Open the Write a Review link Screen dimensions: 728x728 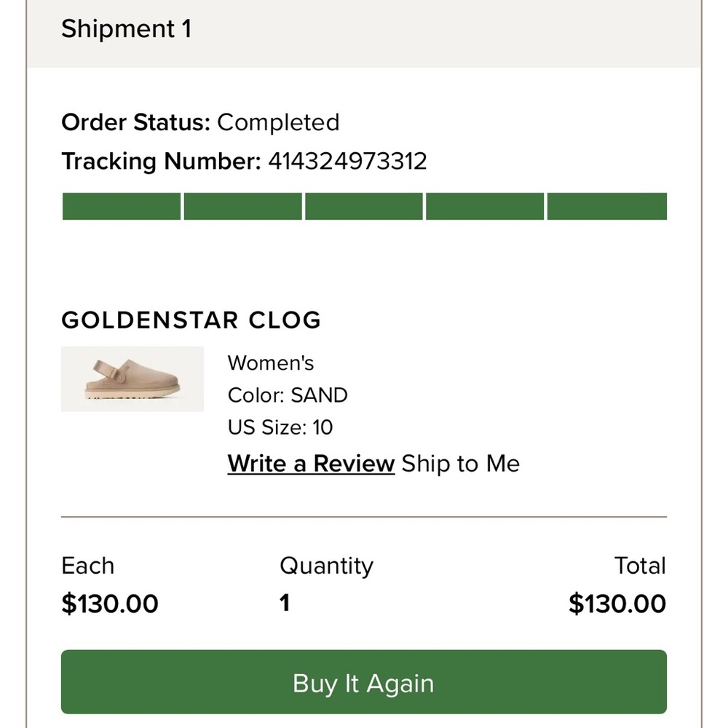[x=310, y=463]
